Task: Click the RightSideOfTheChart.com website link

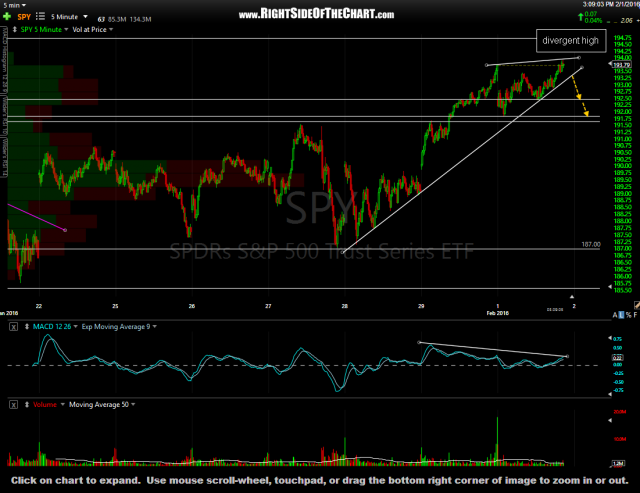Action: pyautogui.click(x=316, y=14)
